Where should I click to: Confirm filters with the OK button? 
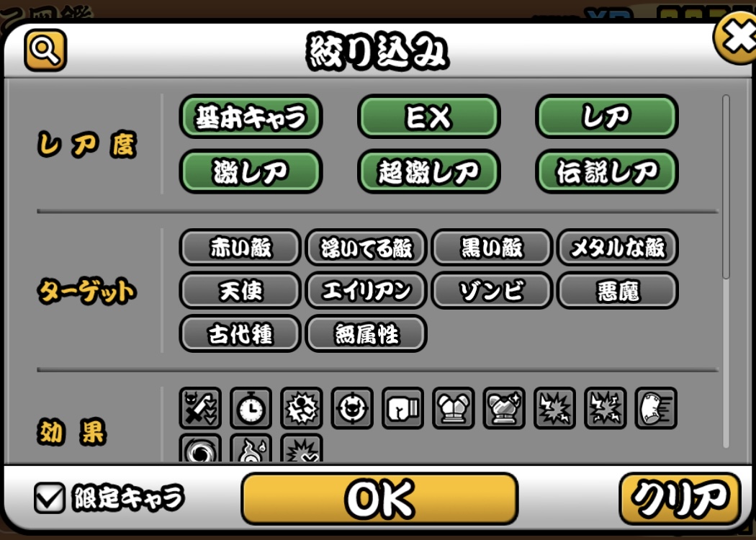379,498
